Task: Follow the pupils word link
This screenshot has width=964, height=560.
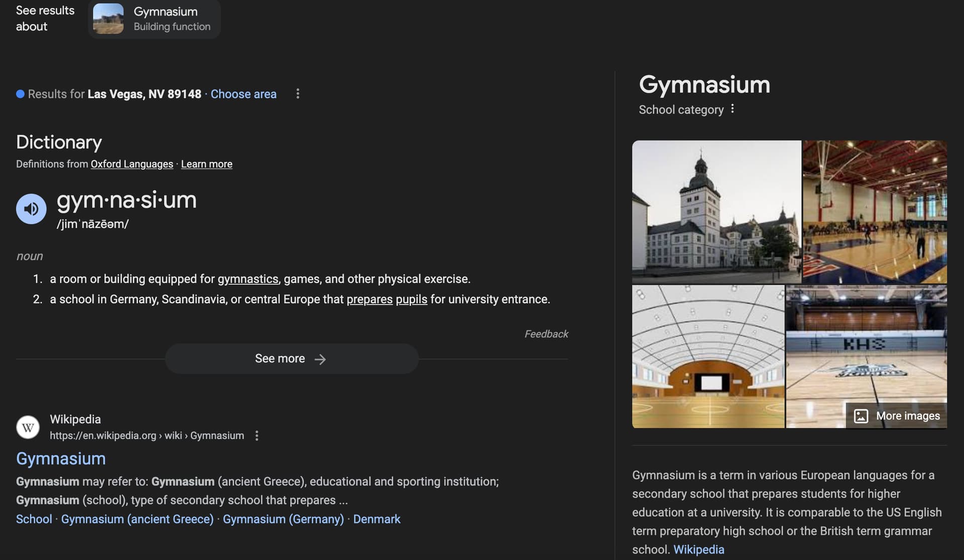Action: 412,300
